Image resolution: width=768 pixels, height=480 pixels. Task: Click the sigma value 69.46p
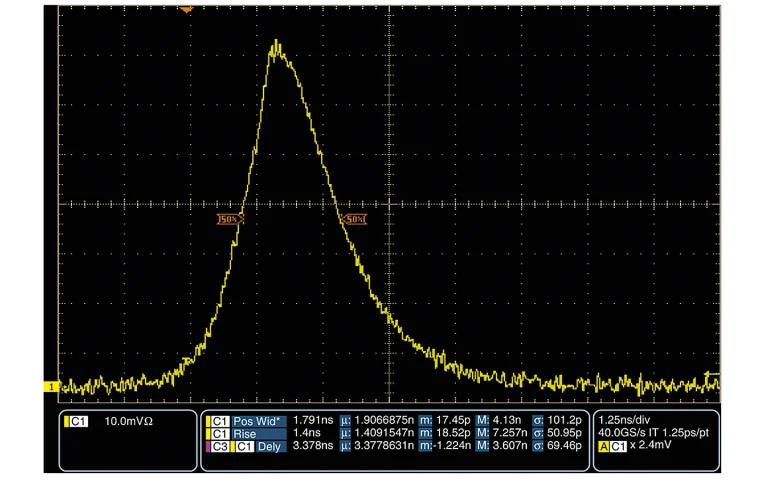pos(565,446)
